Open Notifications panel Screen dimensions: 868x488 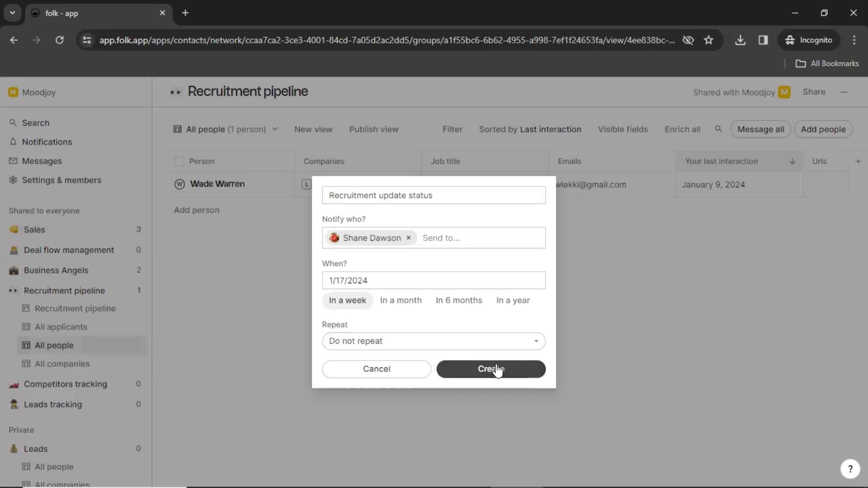[47, 141]
